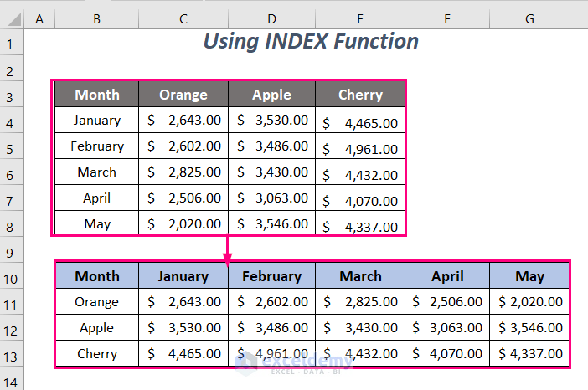Click column A header

[x=39, y=18]
